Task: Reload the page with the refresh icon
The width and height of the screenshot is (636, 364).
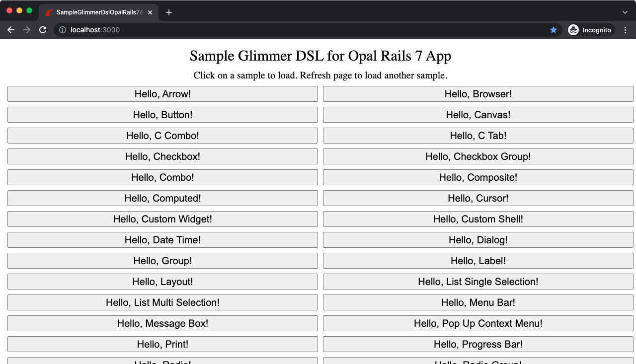Action: (43, 30)
